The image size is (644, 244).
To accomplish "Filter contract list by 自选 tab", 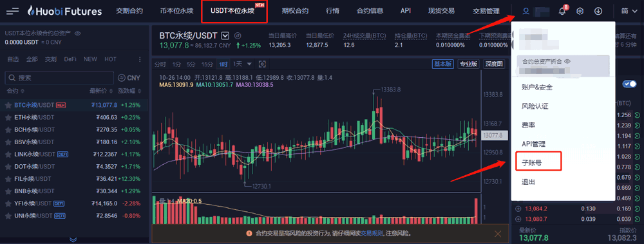I will tap(13, 59).
